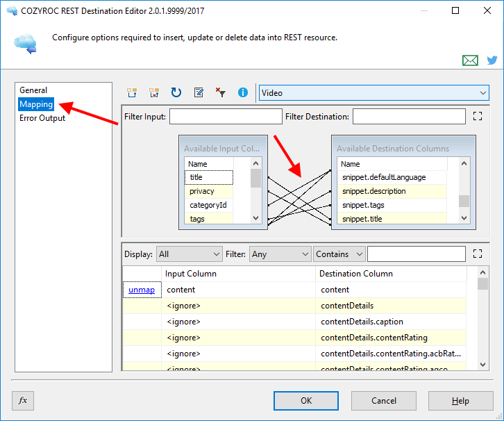Viewport: 504px width, 421px height.
Task: Select the General page
Action: coord(33,90)
